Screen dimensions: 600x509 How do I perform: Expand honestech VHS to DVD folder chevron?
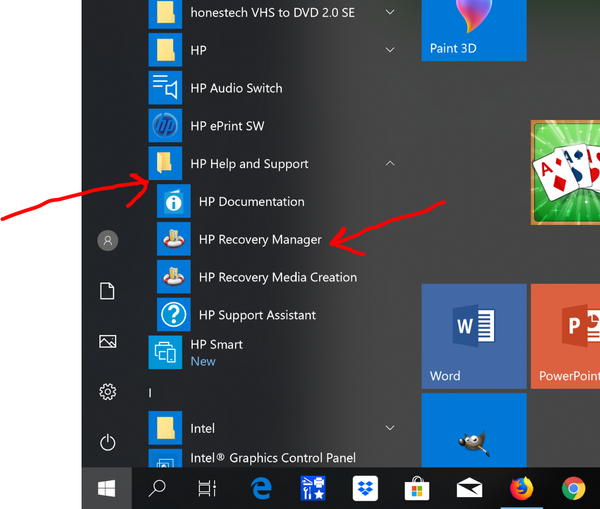(390, 12)
